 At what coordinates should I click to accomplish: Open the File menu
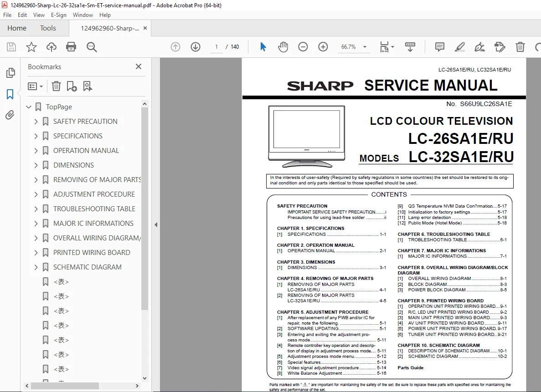click(x=7, y=15)
